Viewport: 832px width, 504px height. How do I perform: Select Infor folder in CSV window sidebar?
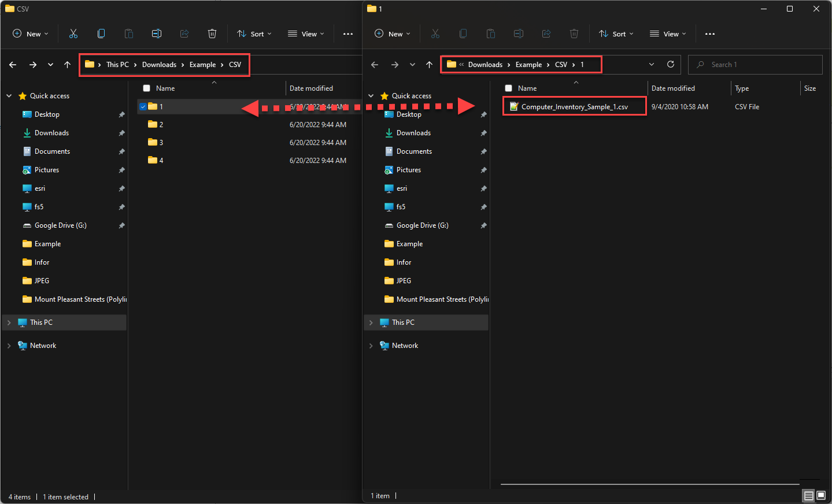(x=42, y=262)
